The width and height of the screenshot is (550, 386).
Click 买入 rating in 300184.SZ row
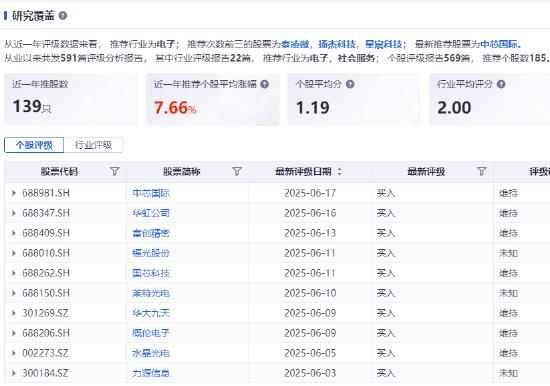386,373
